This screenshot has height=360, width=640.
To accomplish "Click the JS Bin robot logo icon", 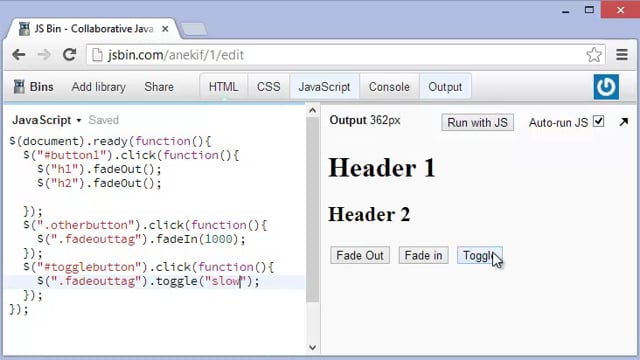I will [19, 87].
